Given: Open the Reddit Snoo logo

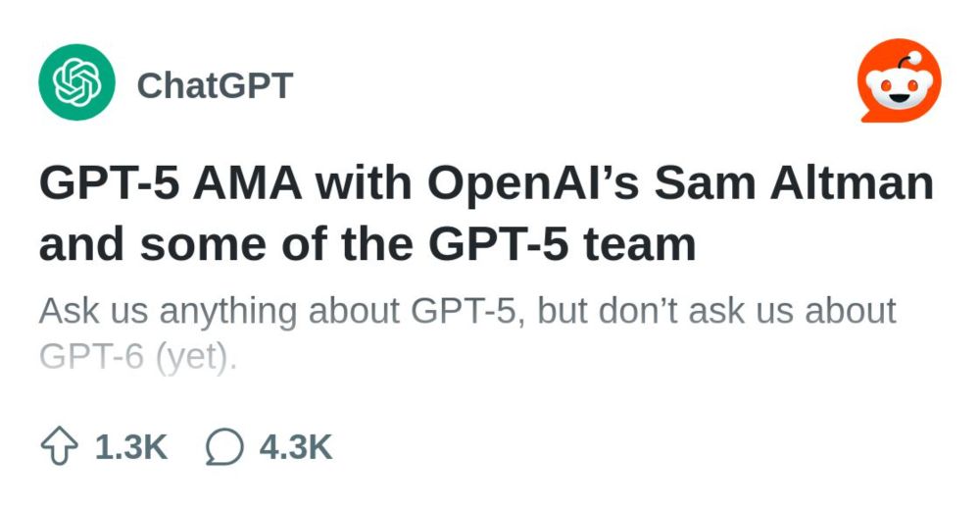Looking at the screenshot, I should (x=900, y=80).
